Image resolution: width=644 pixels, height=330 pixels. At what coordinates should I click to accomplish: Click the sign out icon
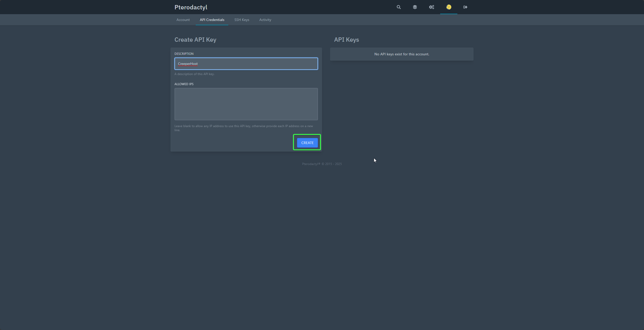click(465, 7)
